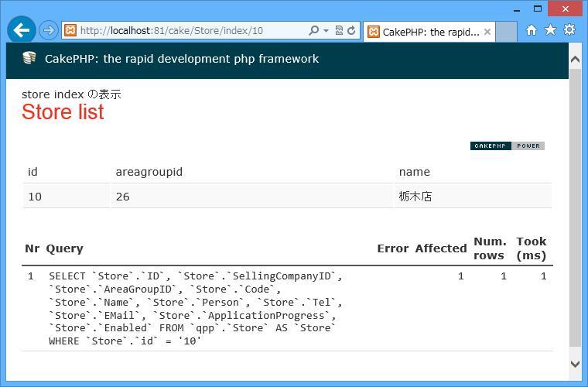Open the Home page icon

[x=531, y=30]
